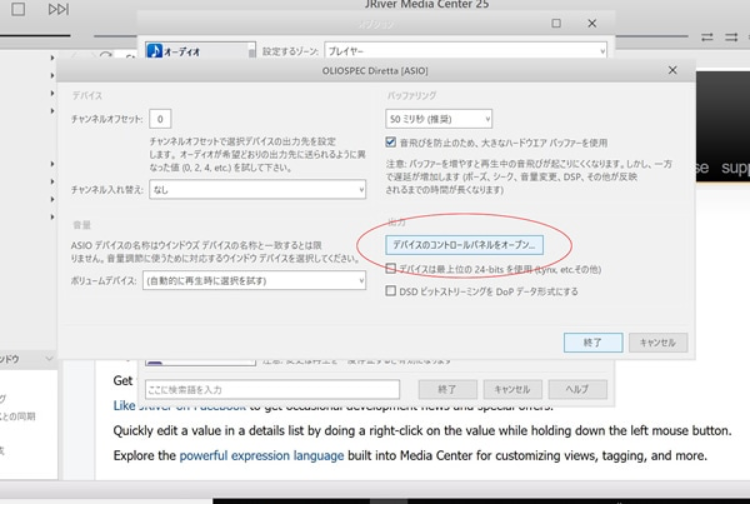750x505 pixels.
Task: Uncheck the large hardware buffer checkbox
Action: click(x=391, y=142)
